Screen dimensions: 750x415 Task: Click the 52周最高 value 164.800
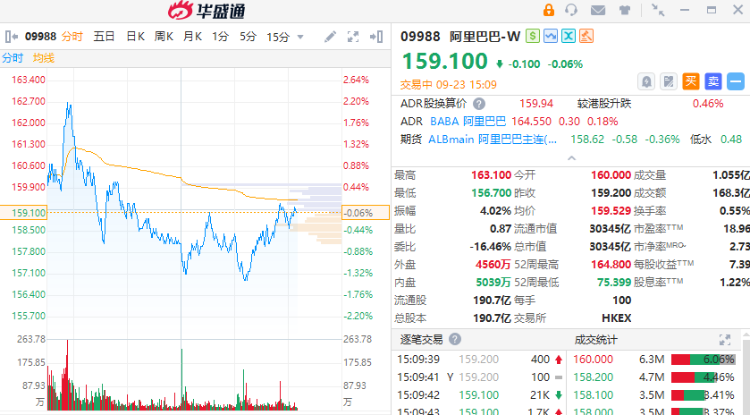click(611, 264)
